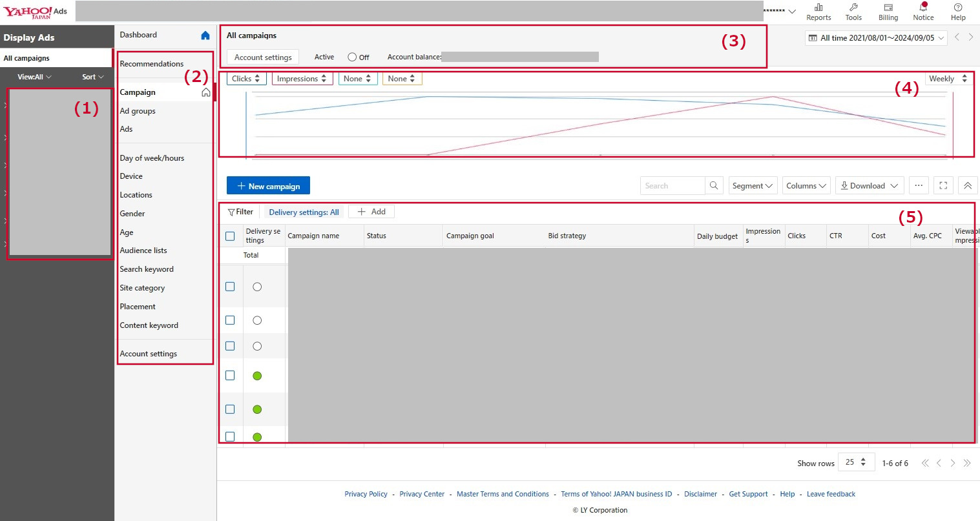Click the green delivery status indicator
This screenshot has width=980, height=521.
pyautogui.click(x=257, y=376)
